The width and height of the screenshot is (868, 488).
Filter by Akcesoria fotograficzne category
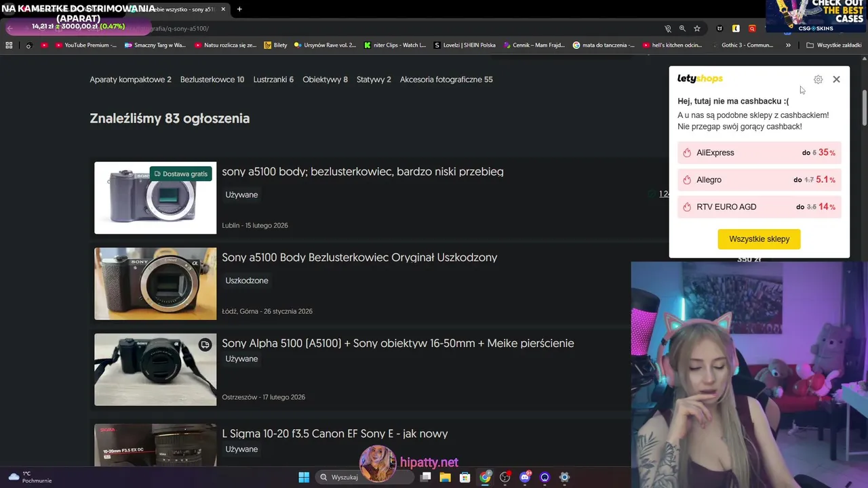click(446, 79)
